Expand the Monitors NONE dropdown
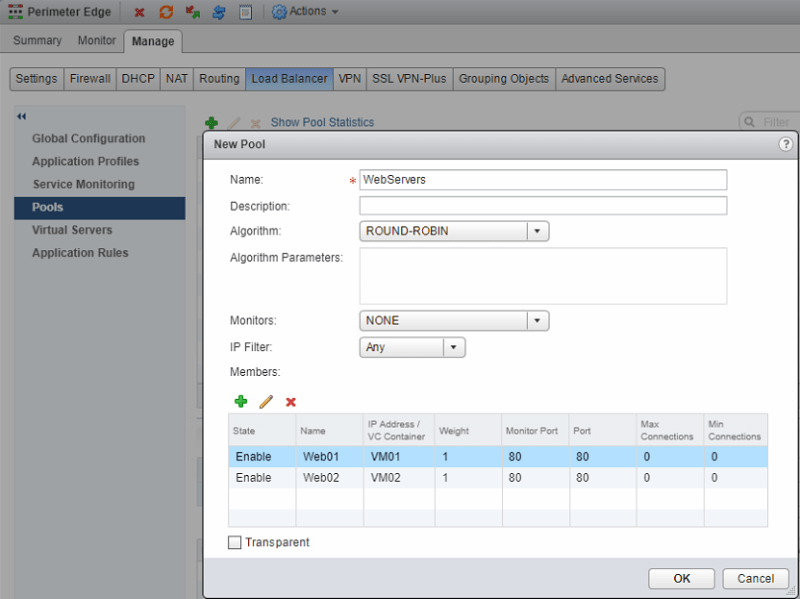Image resolution: width=800 pixels, height=599 pixels. point(538,321)
